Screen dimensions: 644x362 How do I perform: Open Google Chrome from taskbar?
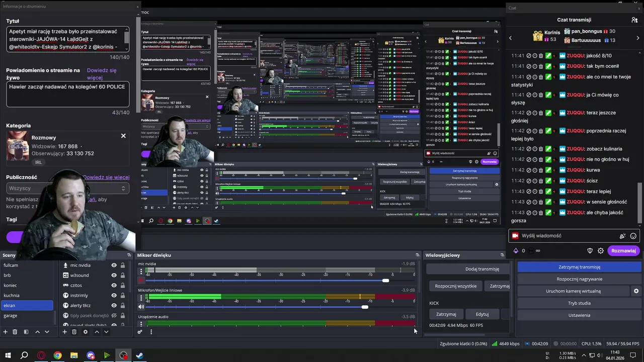coord(58,355)
